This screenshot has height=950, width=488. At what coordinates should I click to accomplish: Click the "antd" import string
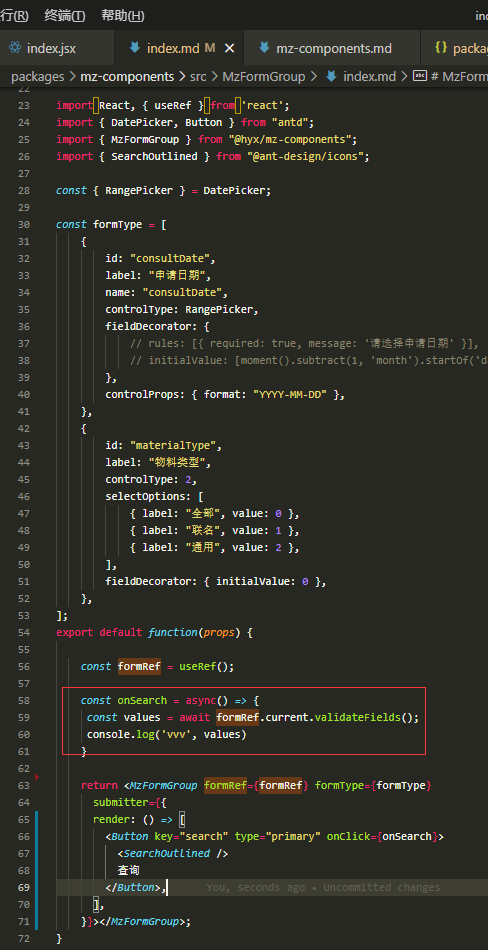pyautogui.click(x=290, y=123)
